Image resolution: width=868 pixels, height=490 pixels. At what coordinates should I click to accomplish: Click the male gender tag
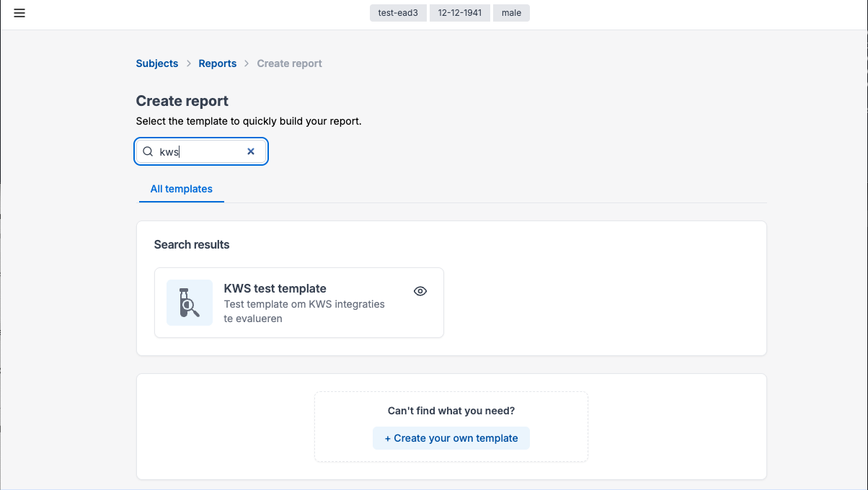511,13
